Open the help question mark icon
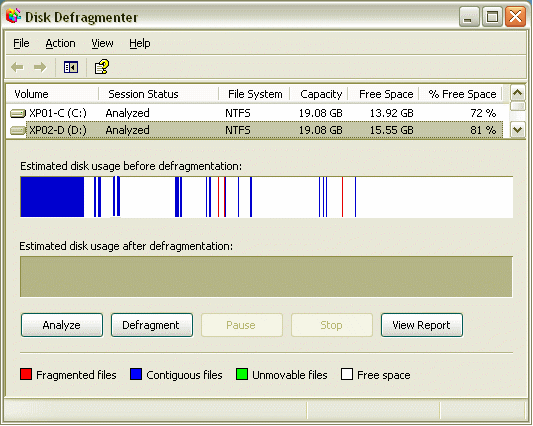533x426 pixels. 101,67
